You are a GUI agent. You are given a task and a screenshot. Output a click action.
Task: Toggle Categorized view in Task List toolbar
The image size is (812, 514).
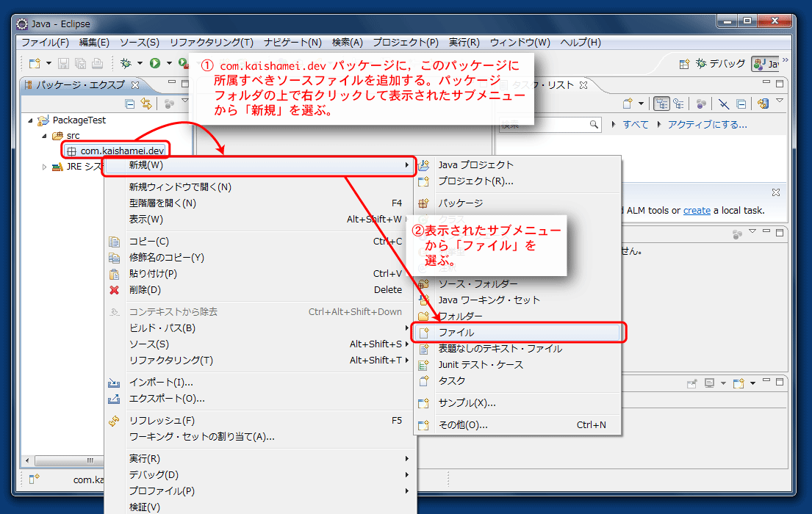coord(661,104)
